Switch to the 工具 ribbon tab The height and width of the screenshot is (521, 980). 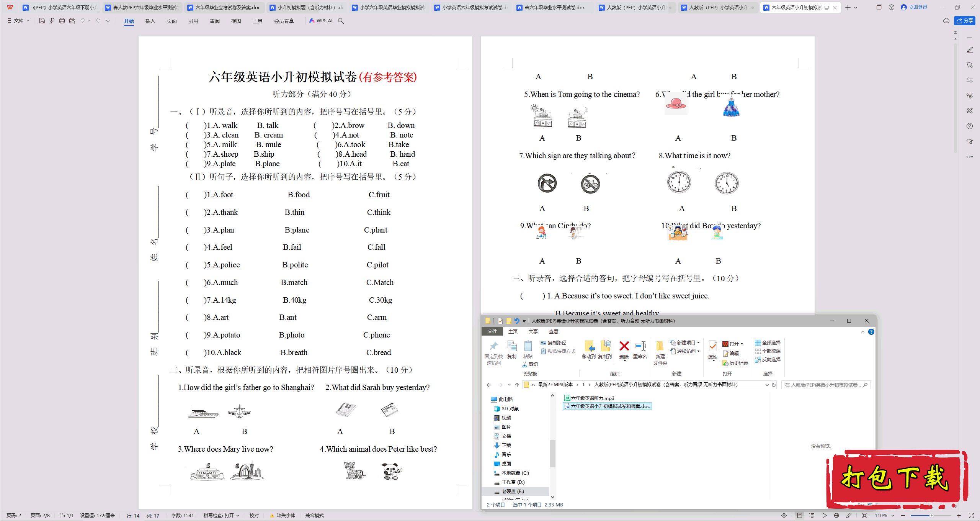pyautogui.click(x=257, y=21)
